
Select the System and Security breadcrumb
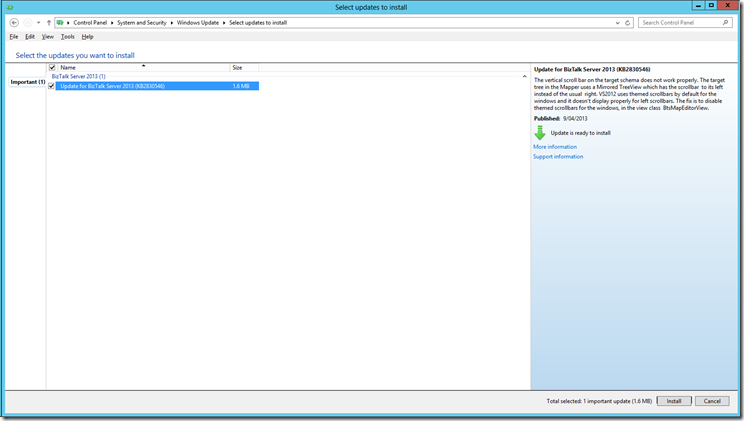tap(142, 22)
